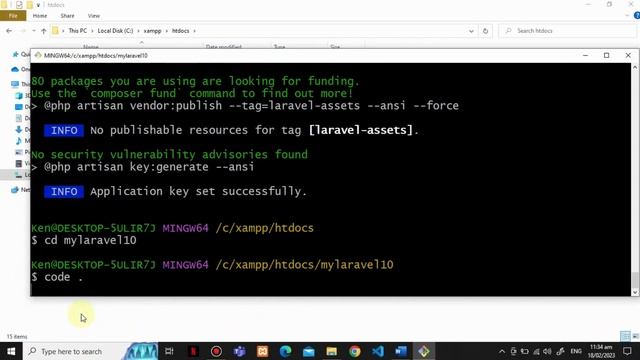Minimize the MINGW64 terminal window
The image size is (640, 360).
(x=585, y=56)
